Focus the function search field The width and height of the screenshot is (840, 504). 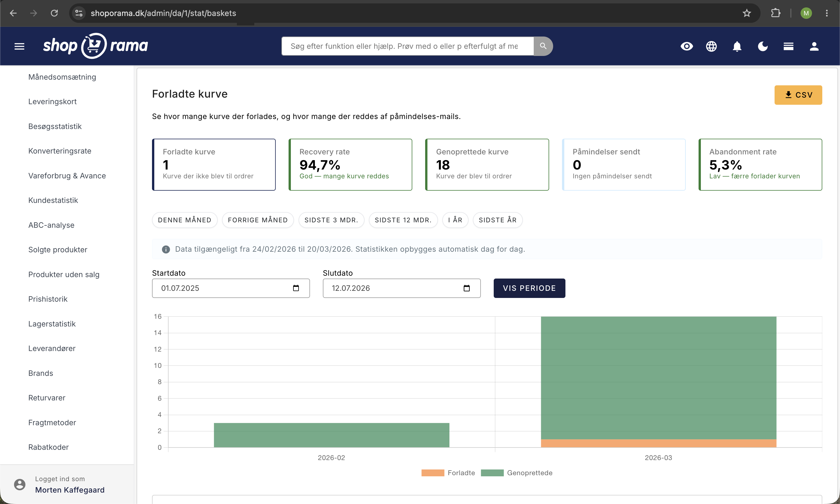407,46
